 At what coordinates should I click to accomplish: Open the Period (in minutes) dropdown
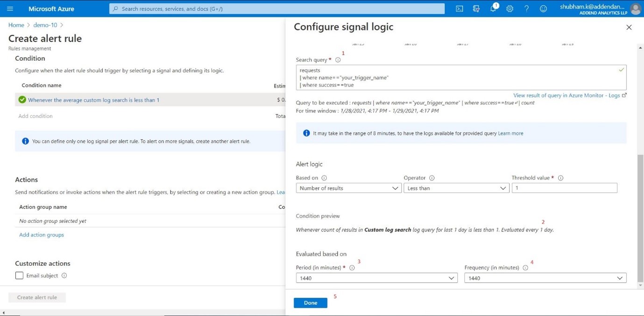[376, 278]
